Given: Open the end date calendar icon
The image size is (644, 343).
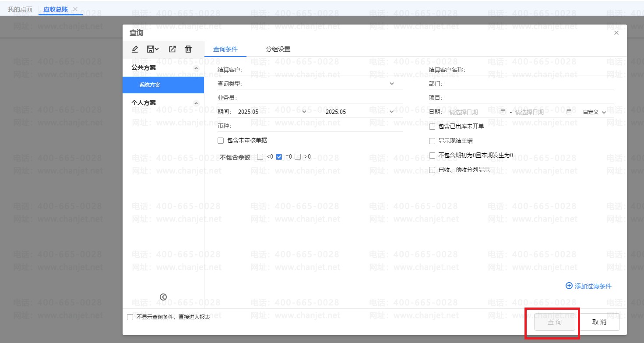Looking at the screenshot, I should (x=569, y=112).
